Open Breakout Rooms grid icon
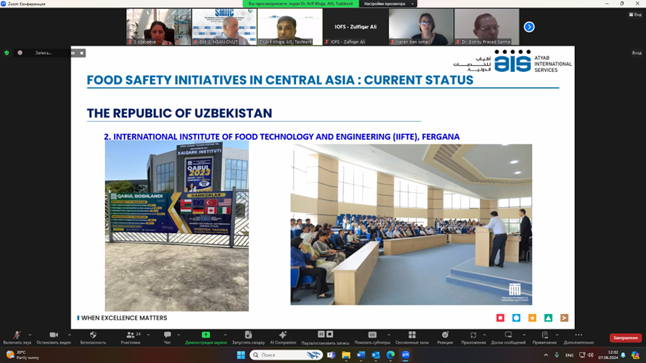 [x=412, y=335]
